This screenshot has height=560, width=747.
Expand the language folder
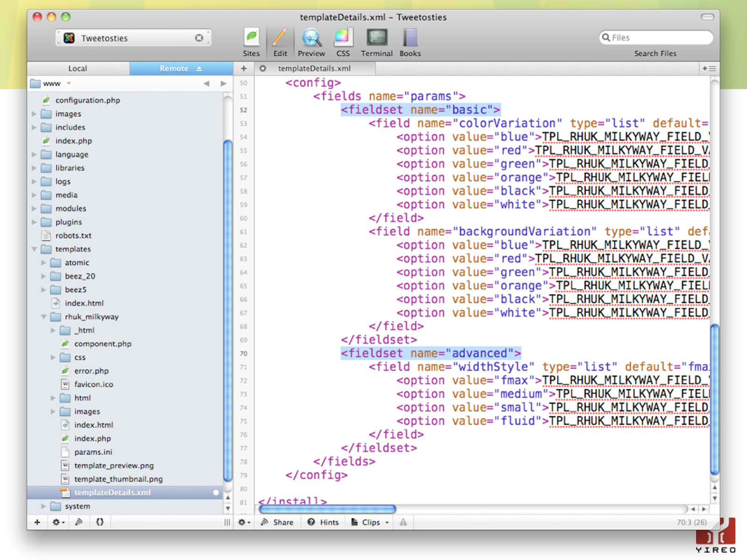(34, 154)
